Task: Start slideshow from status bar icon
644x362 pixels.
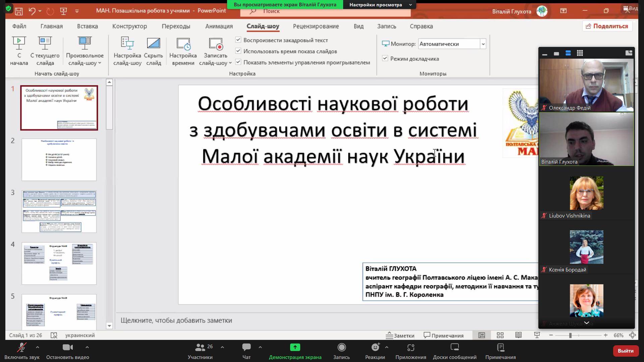Action: click(537, 335)
